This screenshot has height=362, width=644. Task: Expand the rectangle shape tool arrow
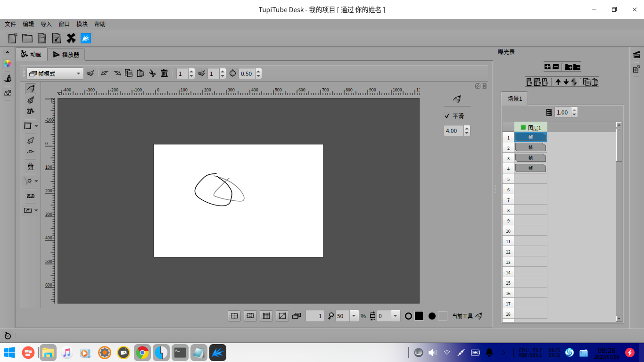point(36,126)
